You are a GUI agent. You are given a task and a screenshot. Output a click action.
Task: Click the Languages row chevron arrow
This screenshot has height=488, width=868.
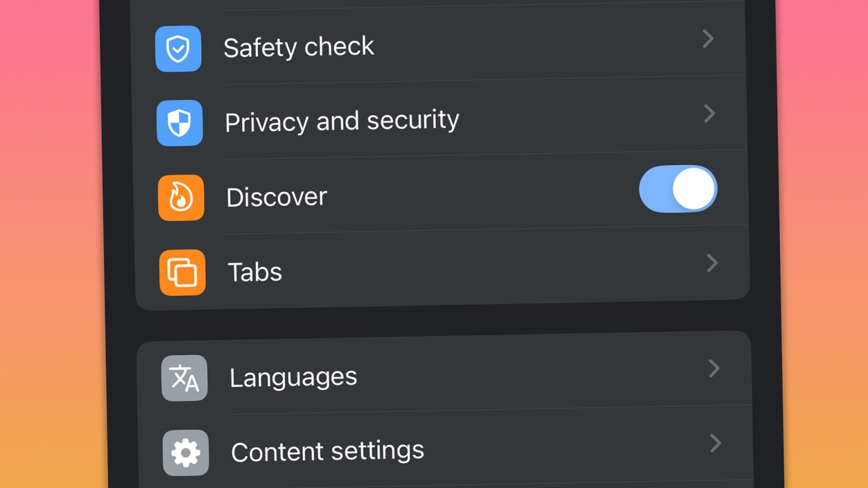click(x=714, y=368)
